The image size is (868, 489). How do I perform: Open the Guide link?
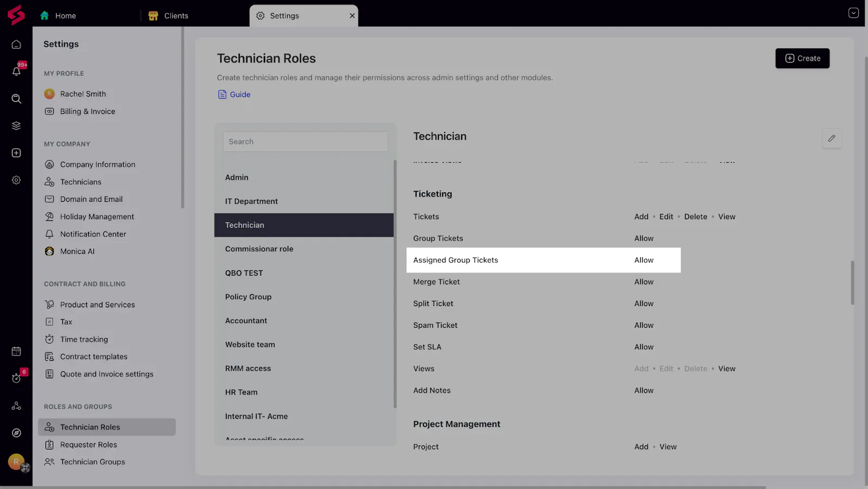[240, 94]
